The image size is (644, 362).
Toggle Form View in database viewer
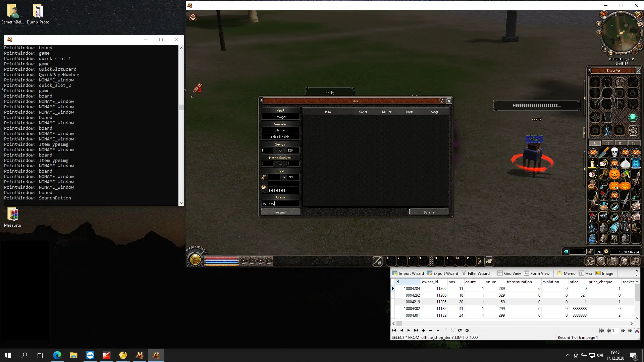(537, 273)
